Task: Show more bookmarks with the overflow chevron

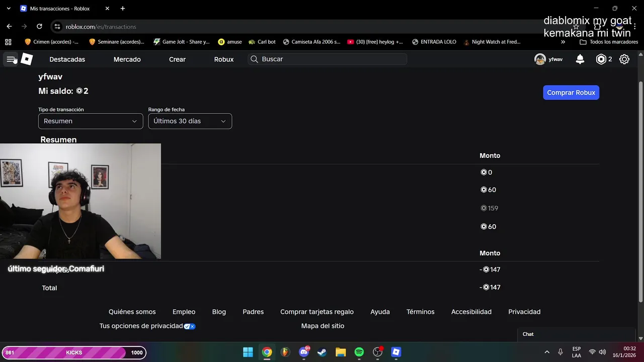Action: point(563,42)
